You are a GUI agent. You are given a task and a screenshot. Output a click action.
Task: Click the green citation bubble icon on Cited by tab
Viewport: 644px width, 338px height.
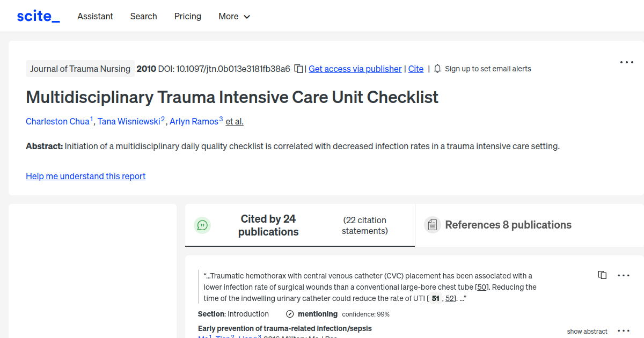tap(202, 225)
